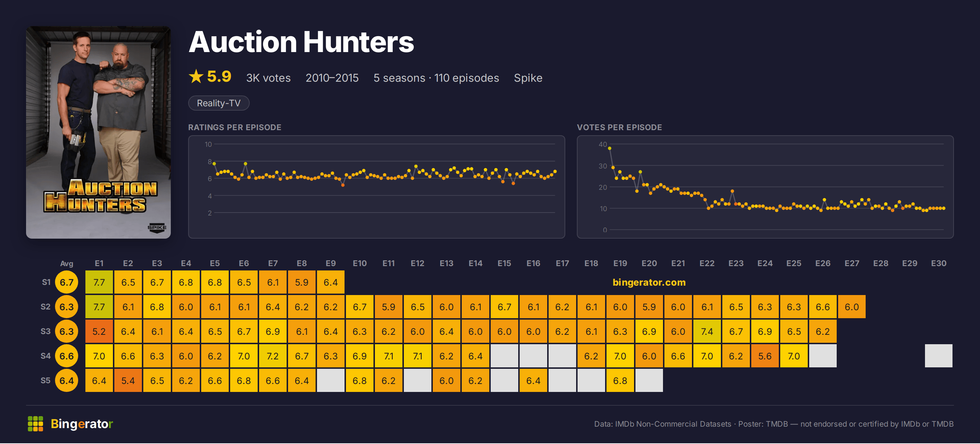This screenshot has width=980, height=444.
Task: Click the Ratings Per Episode chart heading
Action: (235, 127)
